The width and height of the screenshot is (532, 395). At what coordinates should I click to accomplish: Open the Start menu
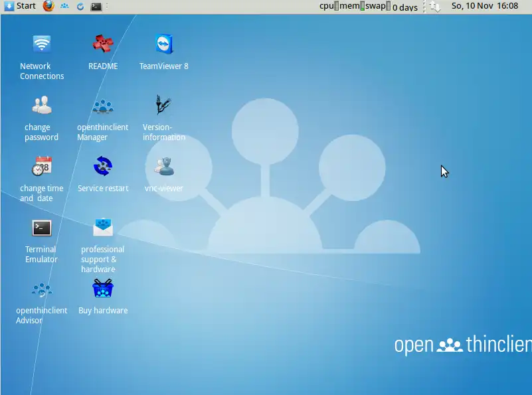pyautogui.click(x=20, y=6)
